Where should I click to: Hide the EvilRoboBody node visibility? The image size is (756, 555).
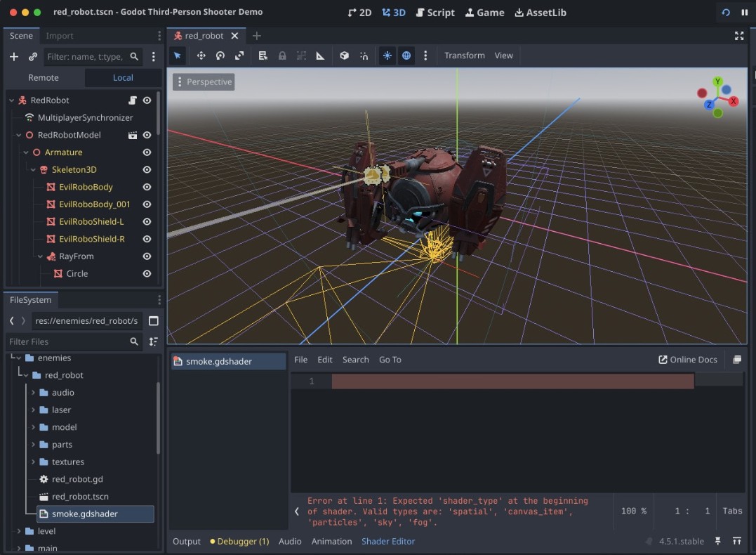pyautogui.click(x=147, y=187)
